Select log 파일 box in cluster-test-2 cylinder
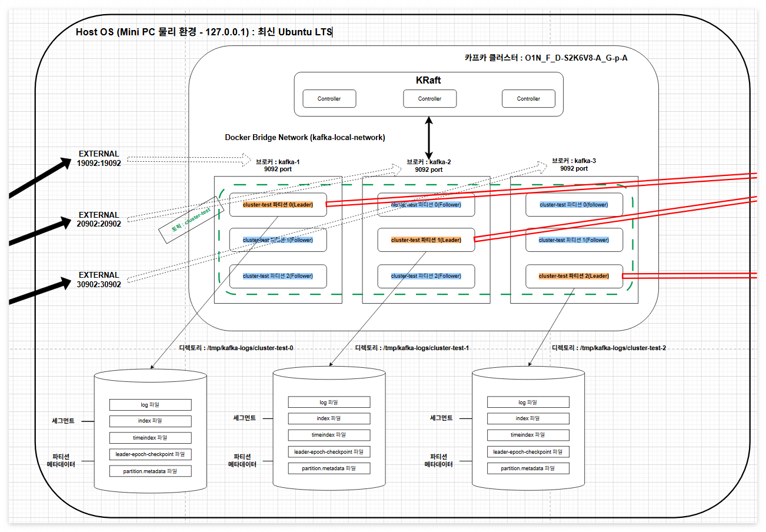Image resolution: width=766 pixels, height=532 pixels. [x=528, y=403]
